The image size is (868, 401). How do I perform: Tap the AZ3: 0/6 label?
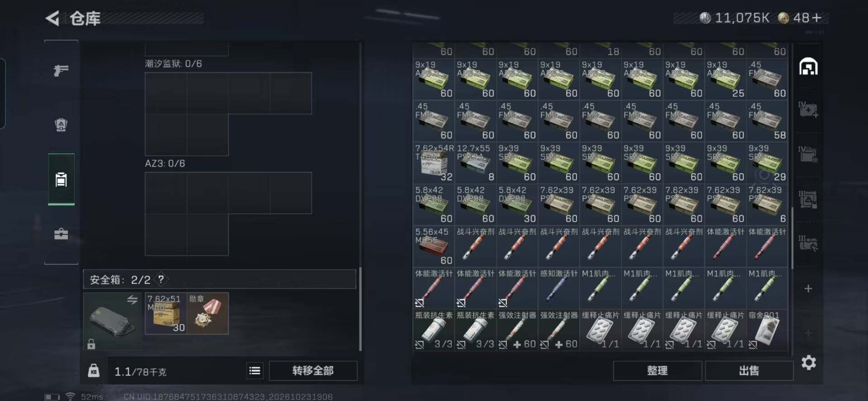point(165,163)
